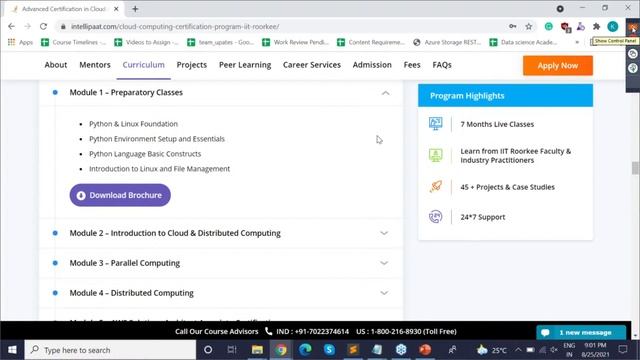Viewport: 640px width, 360px height.
Task: Select the Curriculum section tab
Action: (x=143, y=65)
